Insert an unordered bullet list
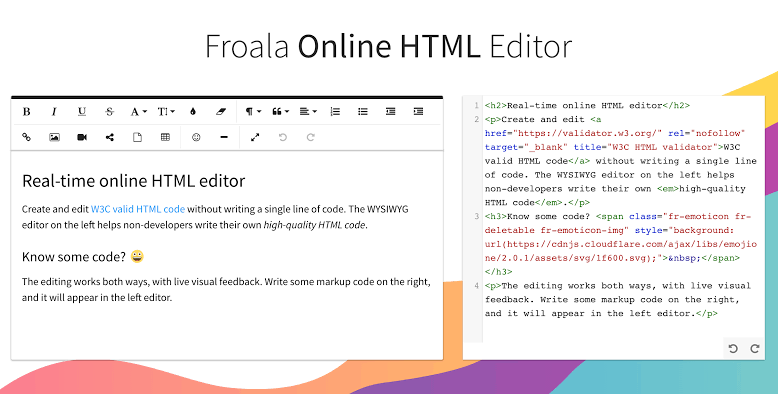Viewport: 778px width, 394px height. pos(363,112)
